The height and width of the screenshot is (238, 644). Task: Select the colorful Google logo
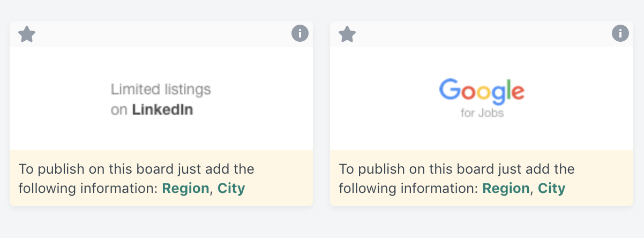482,91
